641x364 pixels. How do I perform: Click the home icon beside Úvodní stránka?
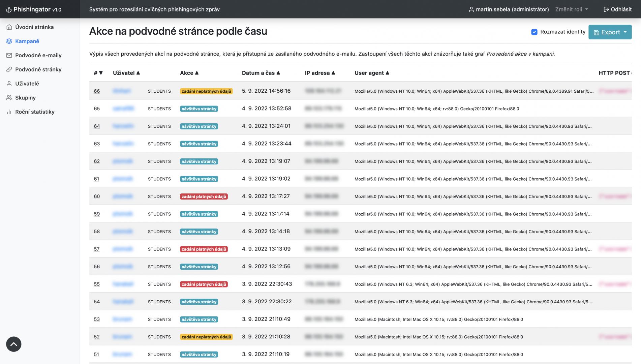(x=9, y=27)
